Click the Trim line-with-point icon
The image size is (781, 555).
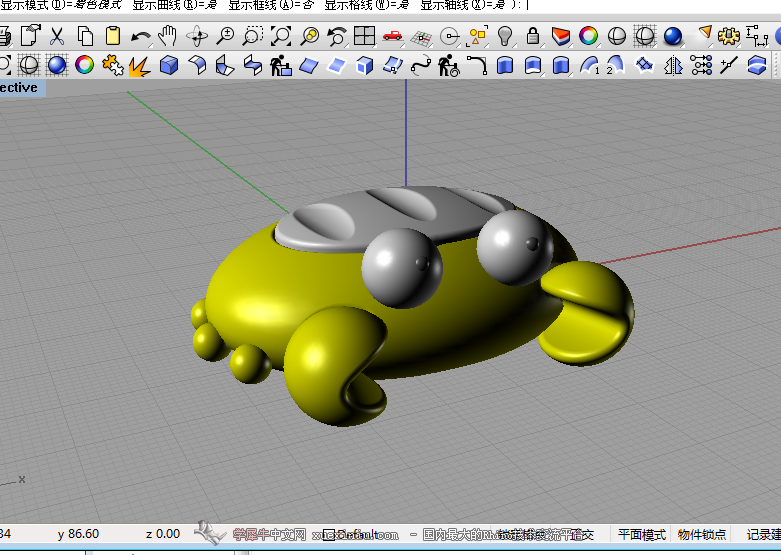click(x=729, y=65)
